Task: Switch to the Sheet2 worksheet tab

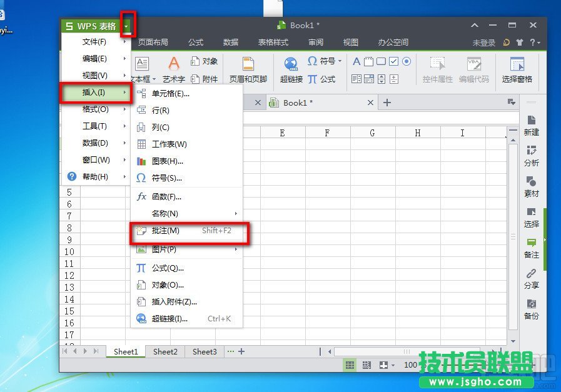Action: 164,352
